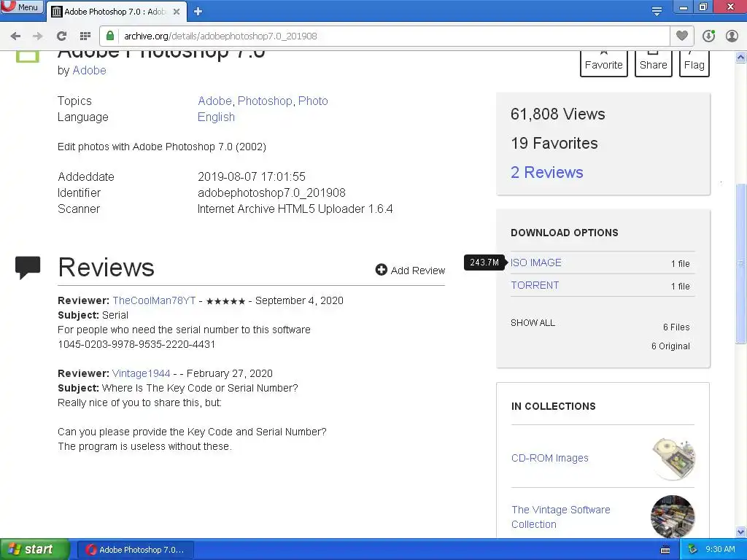Open the Adobe topic link

[x=214, y=101]
